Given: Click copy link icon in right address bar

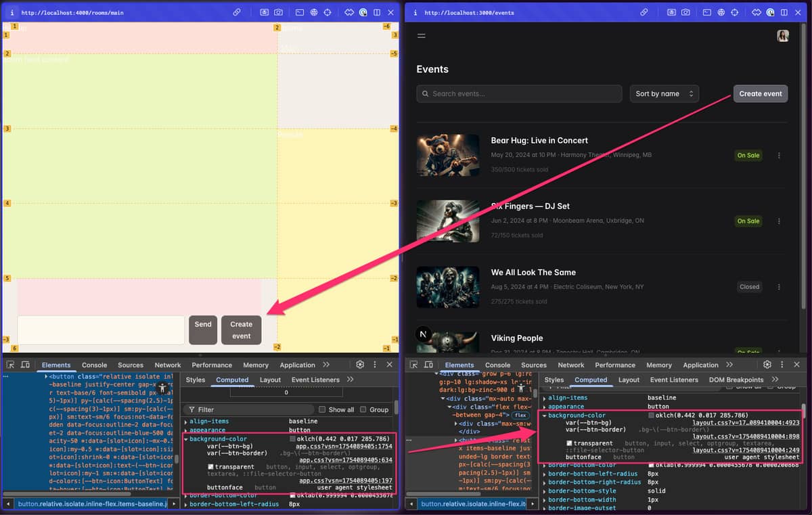Looking at the screenshot, I should [644, 12].
